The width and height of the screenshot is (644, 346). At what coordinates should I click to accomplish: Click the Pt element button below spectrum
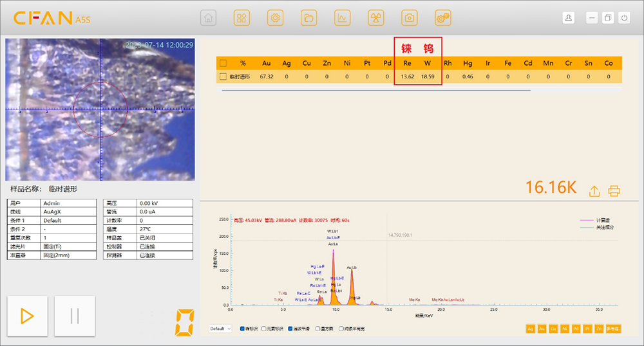588,329
